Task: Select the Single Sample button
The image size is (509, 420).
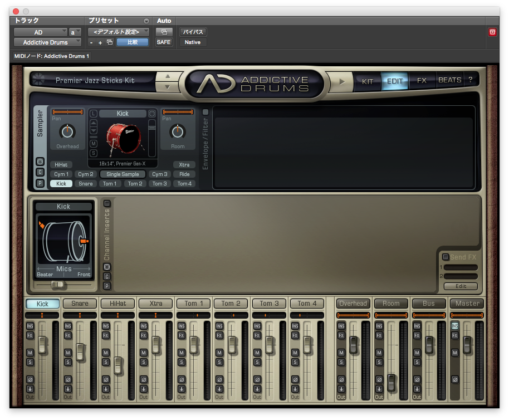Action: point(123,174)
